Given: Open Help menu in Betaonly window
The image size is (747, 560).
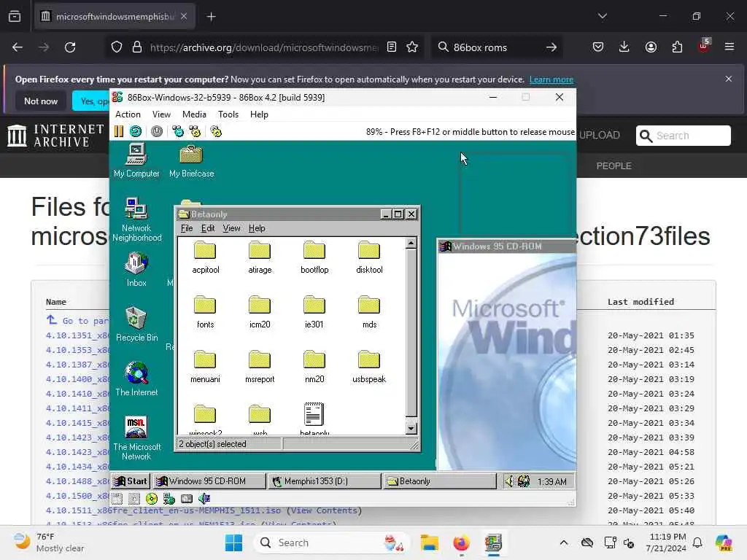Looking at the screenshot, I should 257,228.
